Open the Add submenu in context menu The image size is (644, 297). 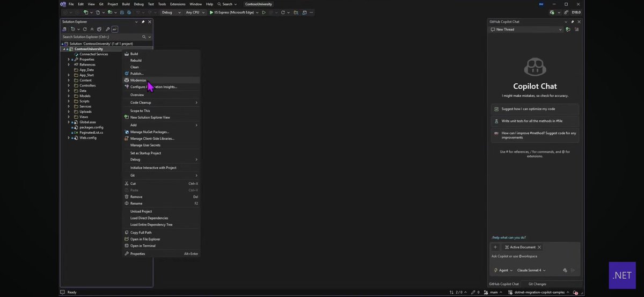point(161,125)
